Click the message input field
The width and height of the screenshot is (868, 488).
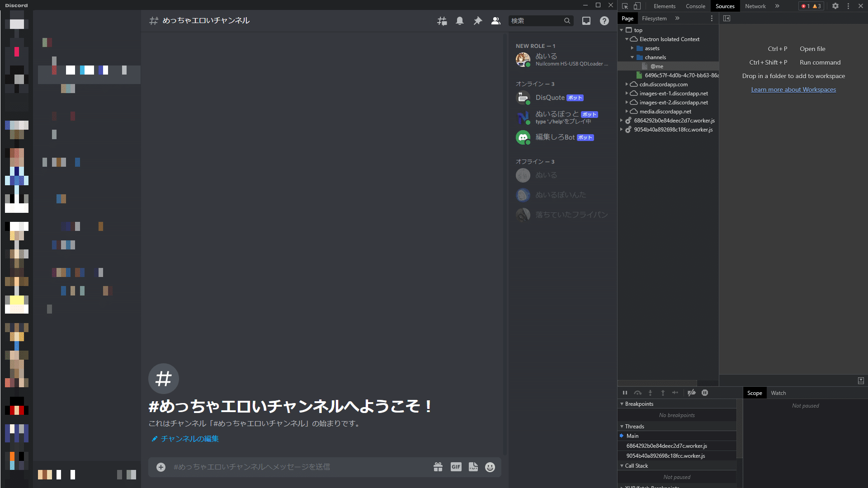(x=298, y=467)
